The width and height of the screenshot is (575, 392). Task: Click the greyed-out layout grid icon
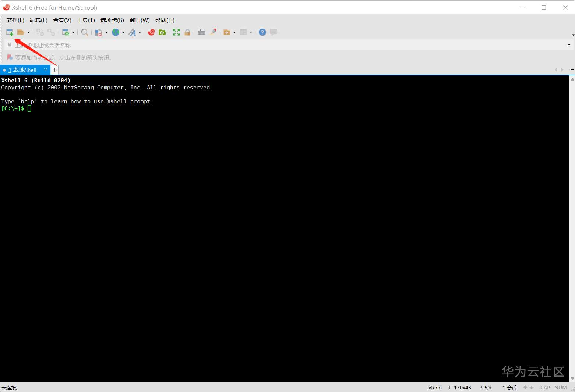(243, 32)
